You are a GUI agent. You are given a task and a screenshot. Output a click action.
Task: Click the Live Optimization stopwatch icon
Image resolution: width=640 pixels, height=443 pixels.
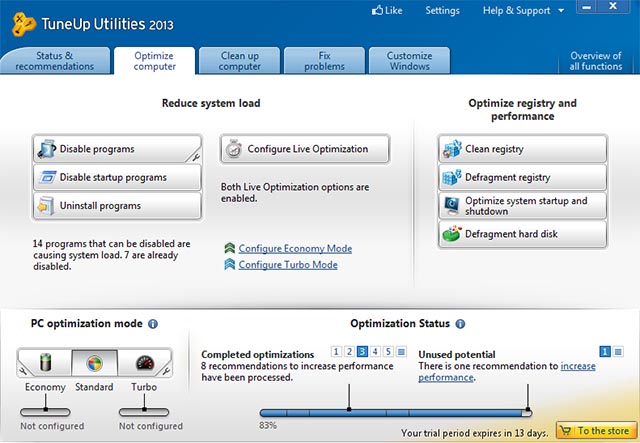tap(234, 149)
